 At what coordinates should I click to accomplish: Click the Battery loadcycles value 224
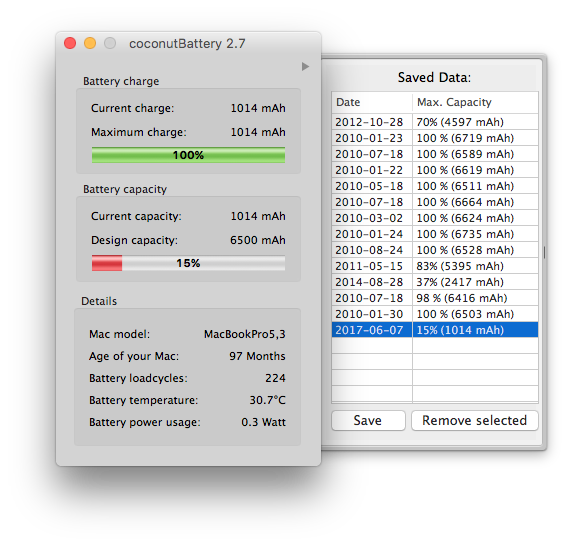click(275, 378)
